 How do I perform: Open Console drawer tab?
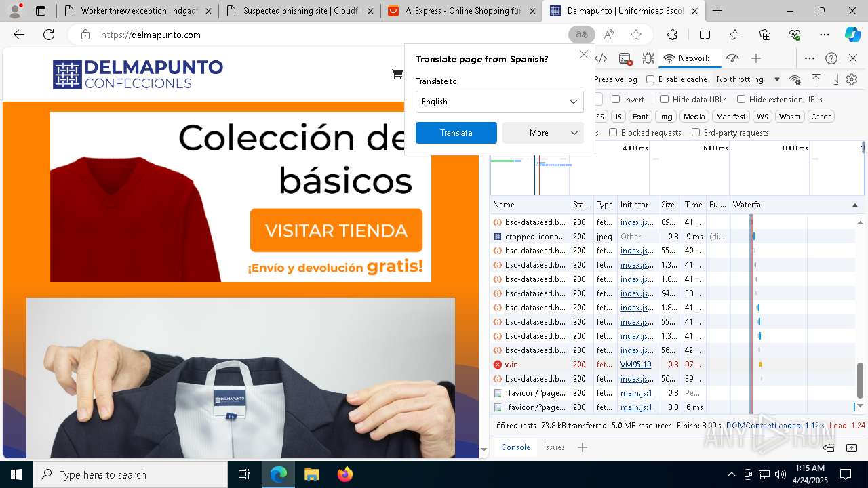pos(515,447)
